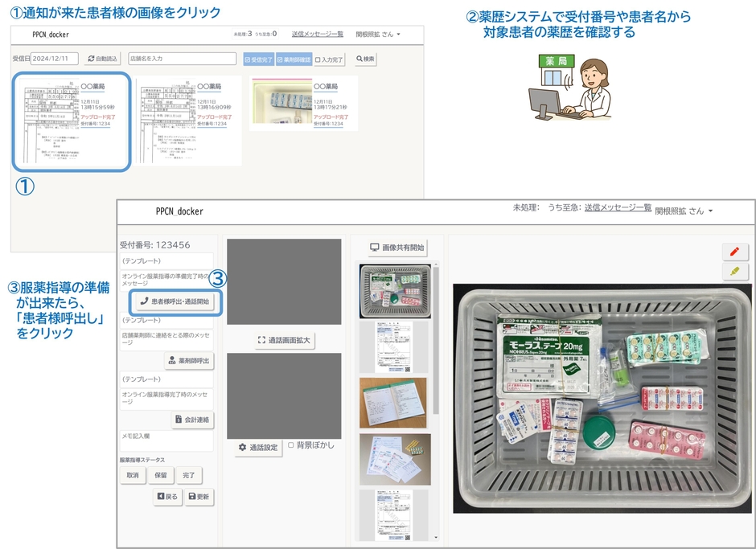The width and height of the screenshot is (756, 549).
Task: Expand the call screen with 通話画面拡大 icon
Action: [261, 340]
